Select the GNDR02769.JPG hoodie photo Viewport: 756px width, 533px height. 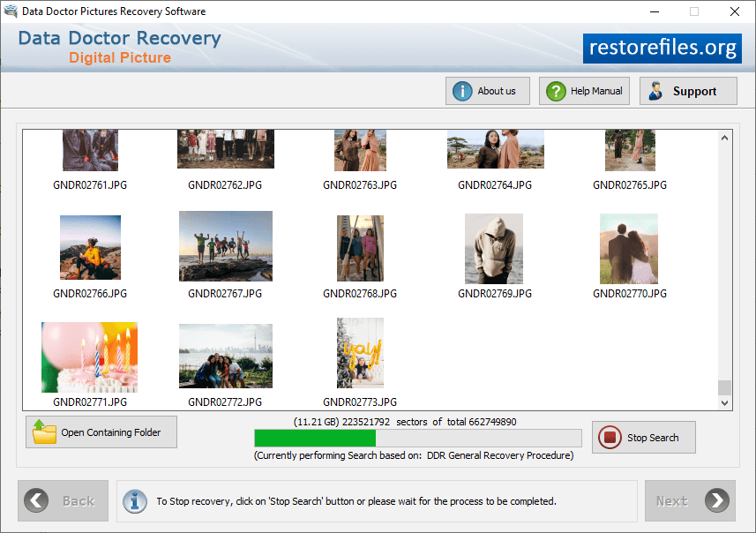point(494,249)
